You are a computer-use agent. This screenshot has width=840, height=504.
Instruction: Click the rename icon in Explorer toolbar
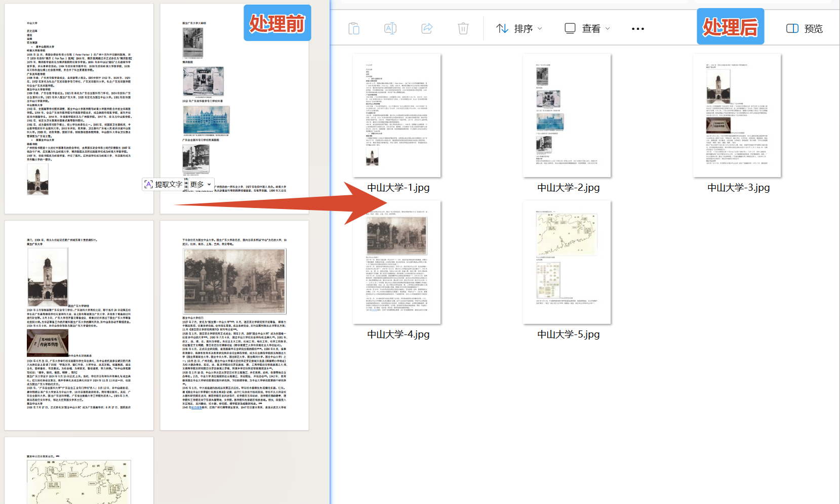click(390, 28)
